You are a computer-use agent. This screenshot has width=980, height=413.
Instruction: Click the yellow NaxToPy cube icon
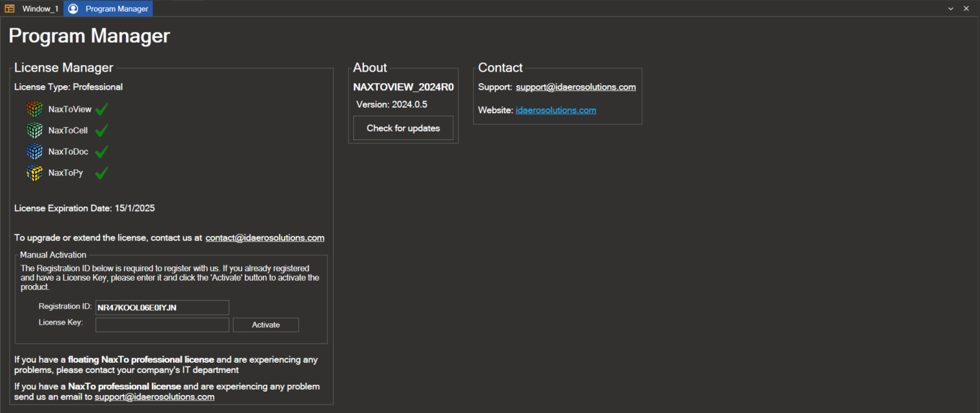point(34,173)
